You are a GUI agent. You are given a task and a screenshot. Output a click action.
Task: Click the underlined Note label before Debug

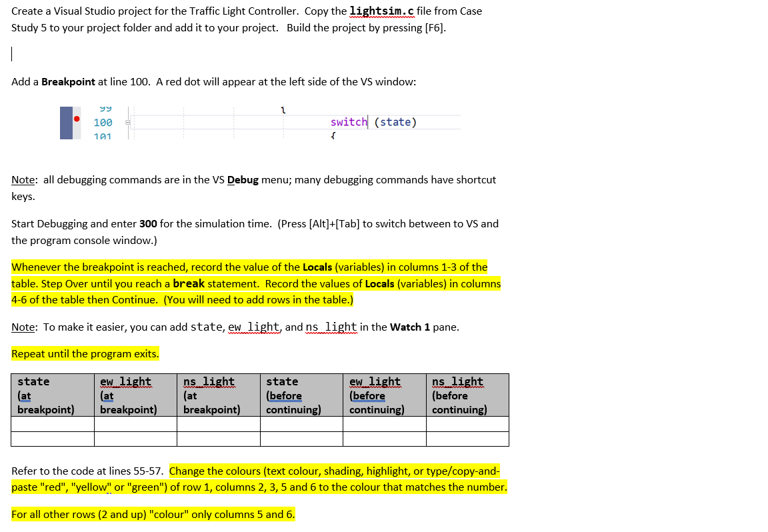tap(23, 179)
